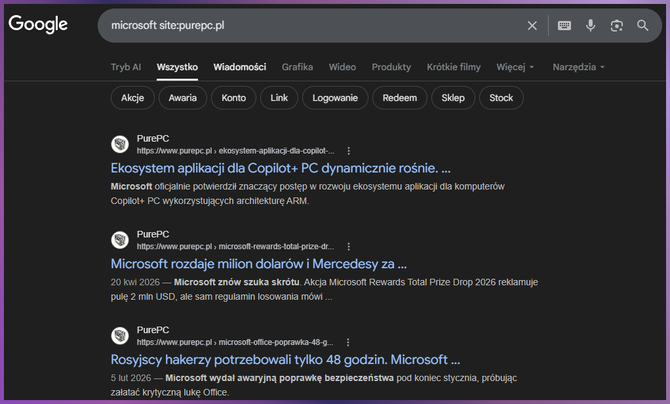Open the on-screen keyboard input tool
The height and width of the screenshot is (404, 670).
pyautogui.click(x=564, y=26)
